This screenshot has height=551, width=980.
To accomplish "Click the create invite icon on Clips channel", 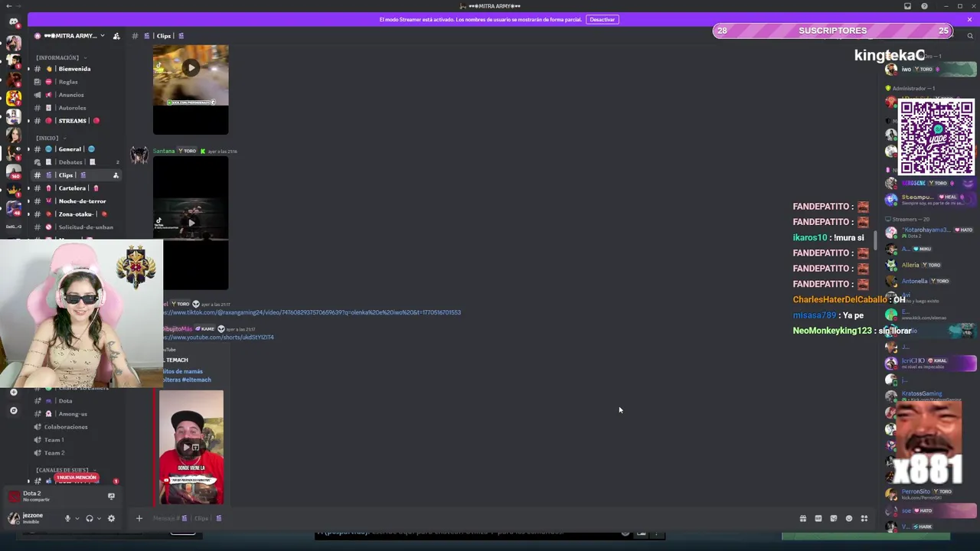I will (116, 175).
